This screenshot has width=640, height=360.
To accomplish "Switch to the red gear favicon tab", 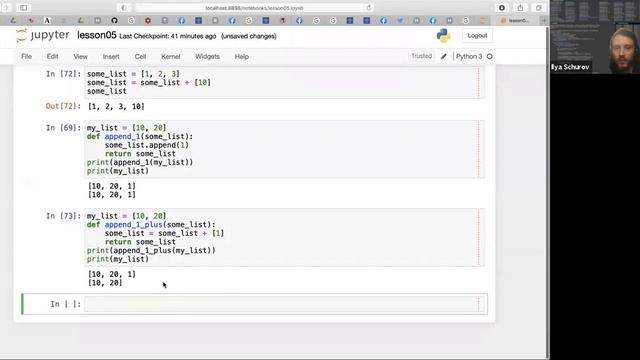I will pos(148,20).
